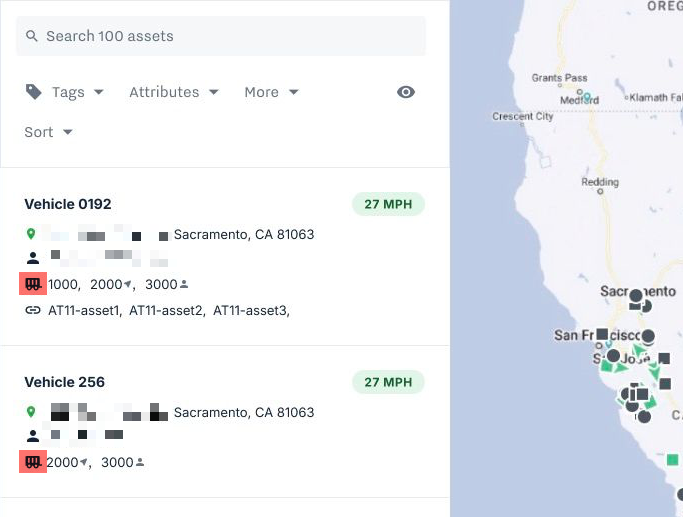Expand the Attributes filter dropdown
The width and height of the screenshot is (683, 517).
coord(174,92)
